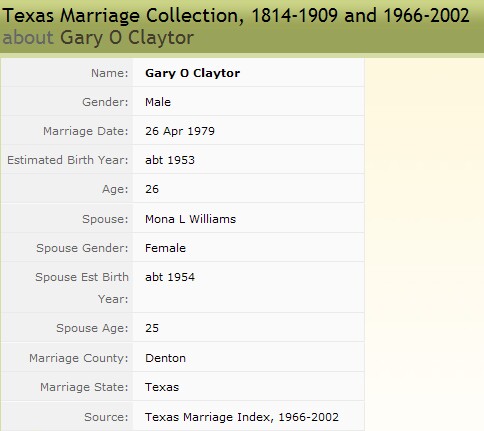This screenshot has width=484, height=431.
Task: Click the Estimated Birth Year label
Action: (x=68, y=160)
